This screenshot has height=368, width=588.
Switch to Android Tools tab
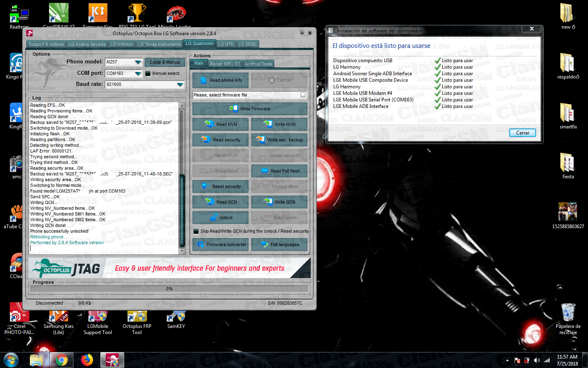[258, 64]
